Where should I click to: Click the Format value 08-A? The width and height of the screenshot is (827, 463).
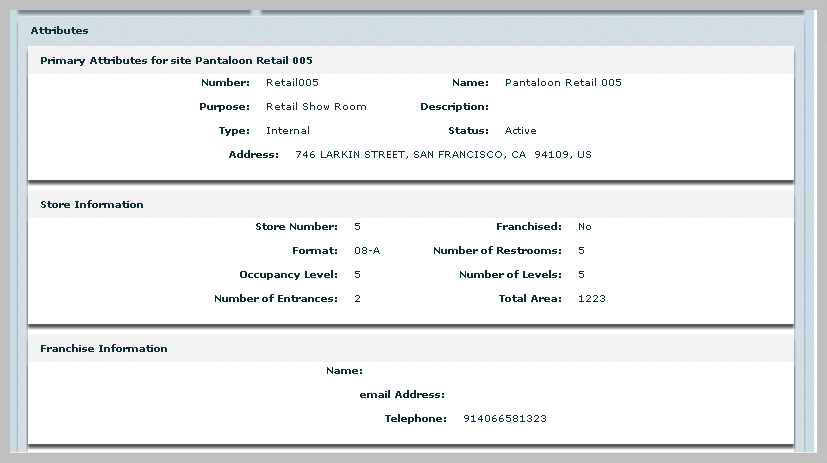point(367,250)
